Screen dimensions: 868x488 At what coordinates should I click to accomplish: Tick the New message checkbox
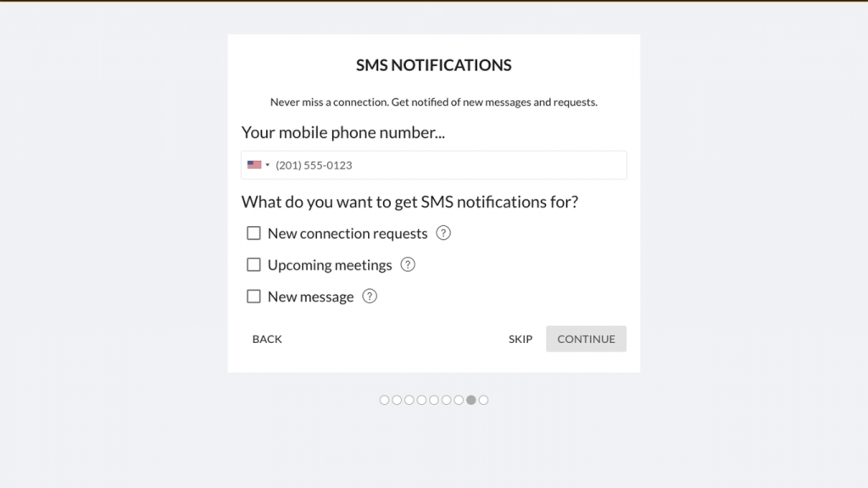[x=253, y=296]
